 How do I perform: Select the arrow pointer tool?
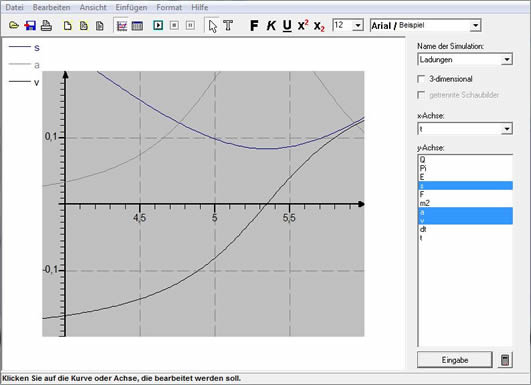click(x=212, y=26)
